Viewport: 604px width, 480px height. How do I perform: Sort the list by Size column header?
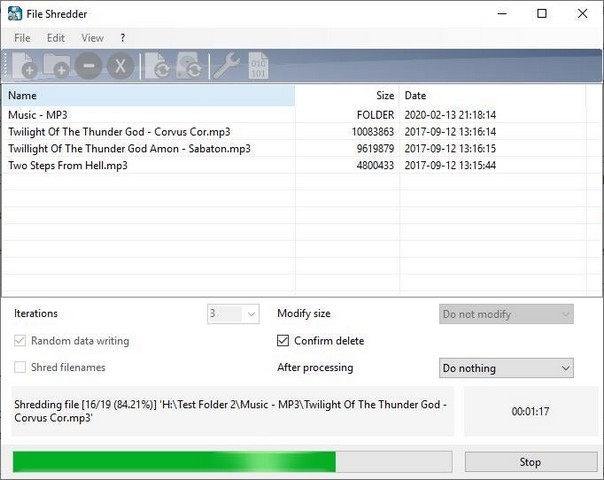(346, 96)
